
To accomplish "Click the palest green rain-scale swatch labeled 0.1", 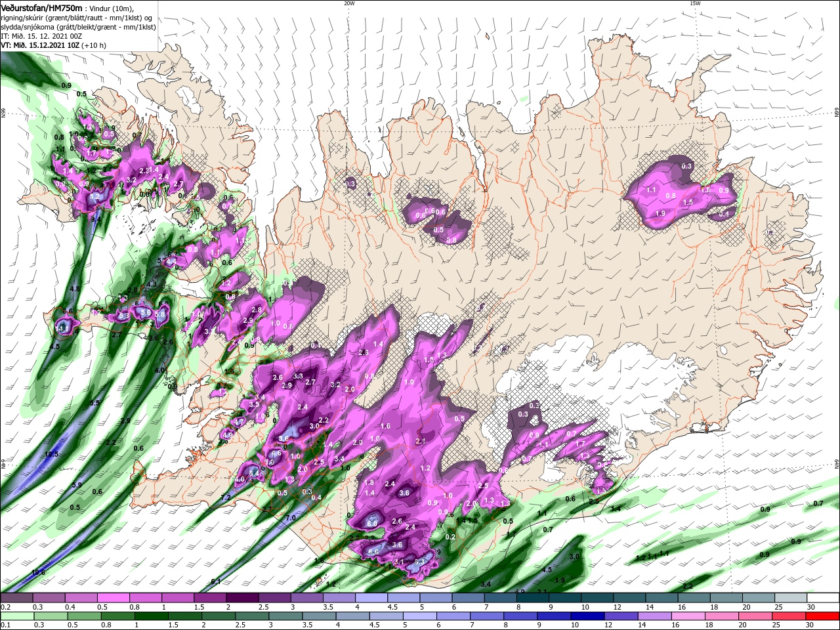I will coord(16,616).
